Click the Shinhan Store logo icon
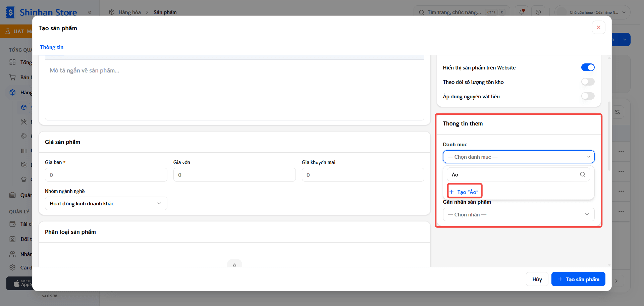The height and width of the screenshot is (306, 644). [10, 12]
